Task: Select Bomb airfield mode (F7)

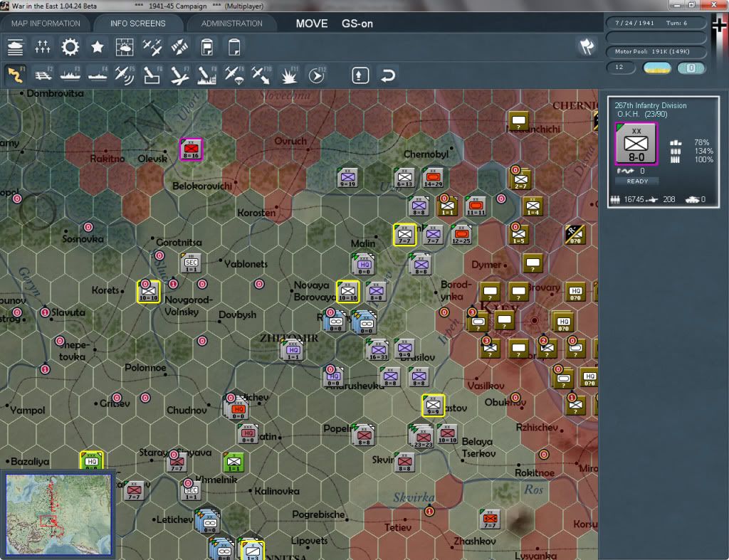Action: click(x=179, y=75)
